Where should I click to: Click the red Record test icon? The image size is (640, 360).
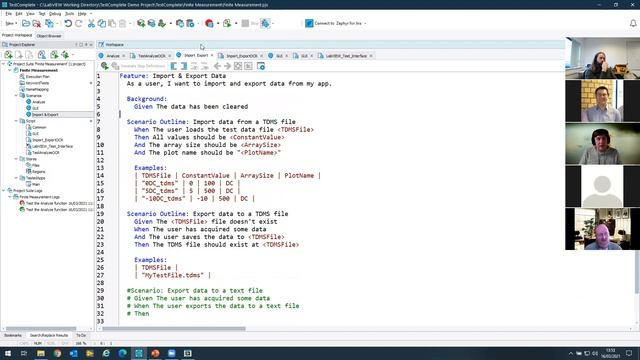pos(209,23)
